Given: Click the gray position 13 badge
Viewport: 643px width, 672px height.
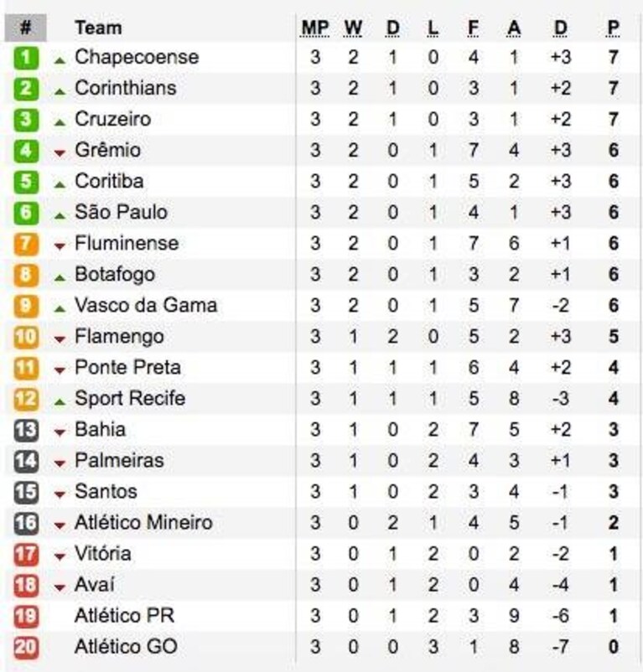Looking at the screenshot, I should pyautogui.click(x=26, y=431).
